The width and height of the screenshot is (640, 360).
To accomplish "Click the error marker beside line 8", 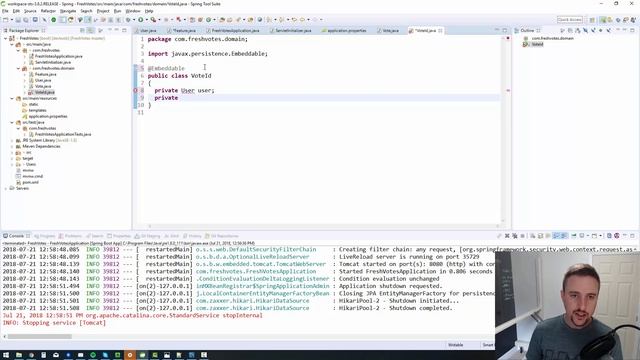I will click(x=136, y=90).
